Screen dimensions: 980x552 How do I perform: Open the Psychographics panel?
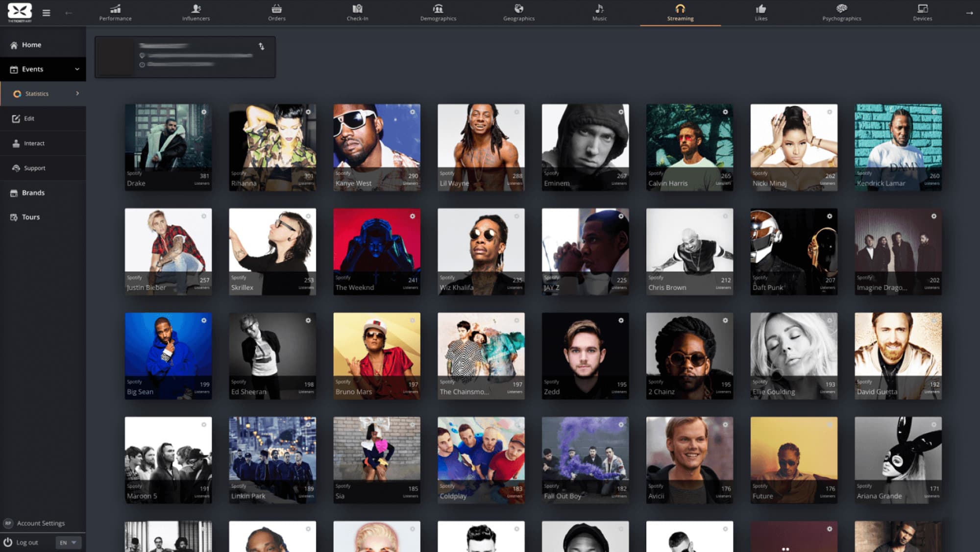(x=841, y=12)
